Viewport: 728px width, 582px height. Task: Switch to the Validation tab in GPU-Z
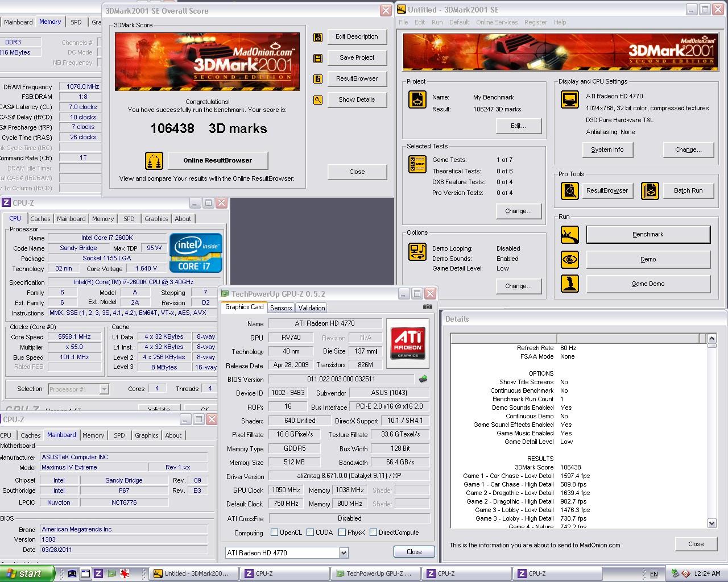[312, 308]
